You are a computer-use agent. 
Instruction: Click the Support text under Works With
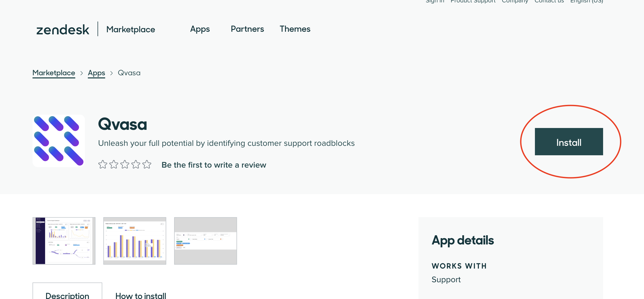point(446,280)
